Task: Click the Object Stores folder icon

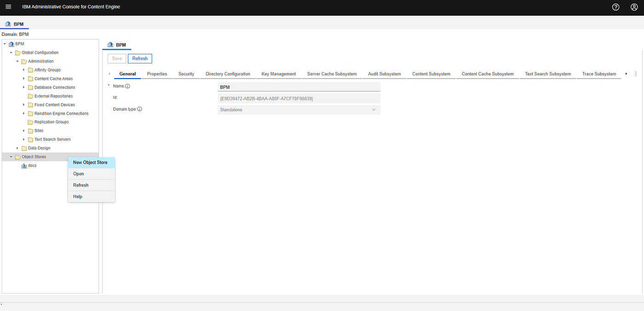Action: point(18,157)
